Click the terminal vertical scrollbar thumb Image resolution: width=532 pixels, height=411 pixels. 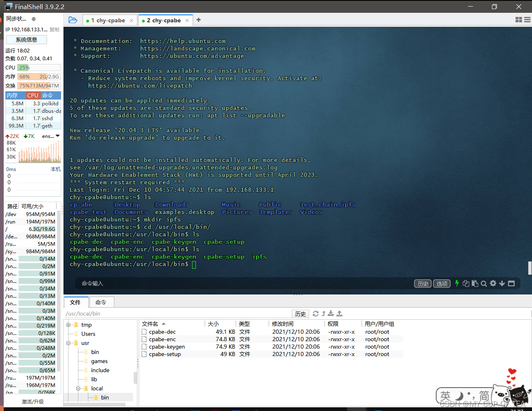530,268
